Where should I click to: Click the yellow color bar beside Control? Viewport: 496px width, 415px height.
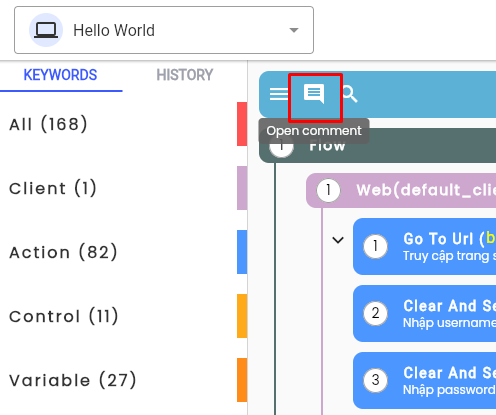click(x=242, y=316)
